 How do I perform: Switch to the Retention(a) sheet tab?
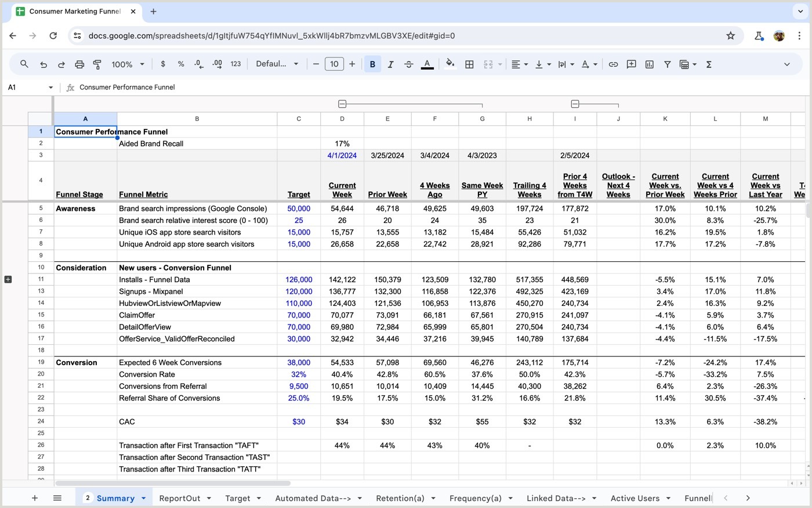[x=400, y=498]
